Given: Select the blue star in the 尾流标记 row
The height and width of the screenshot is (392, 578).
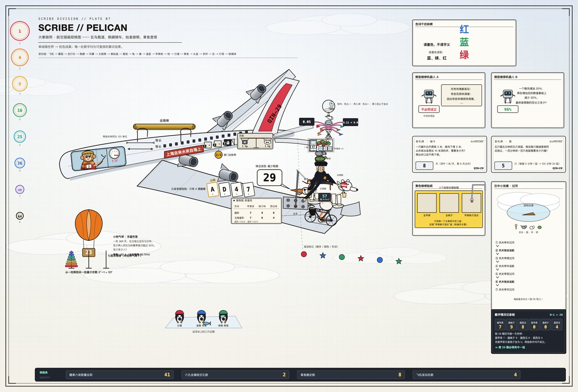Looking at the screenshot, I should coord(323,256).
